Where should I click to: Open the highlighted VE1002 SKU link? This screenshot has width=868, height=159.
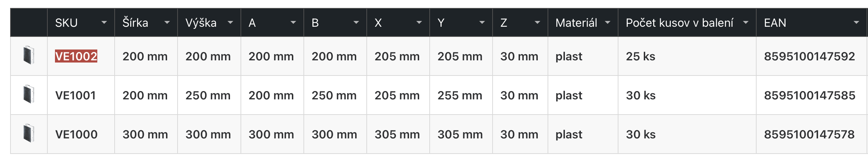pyautogui.click(x=76, y=56)
